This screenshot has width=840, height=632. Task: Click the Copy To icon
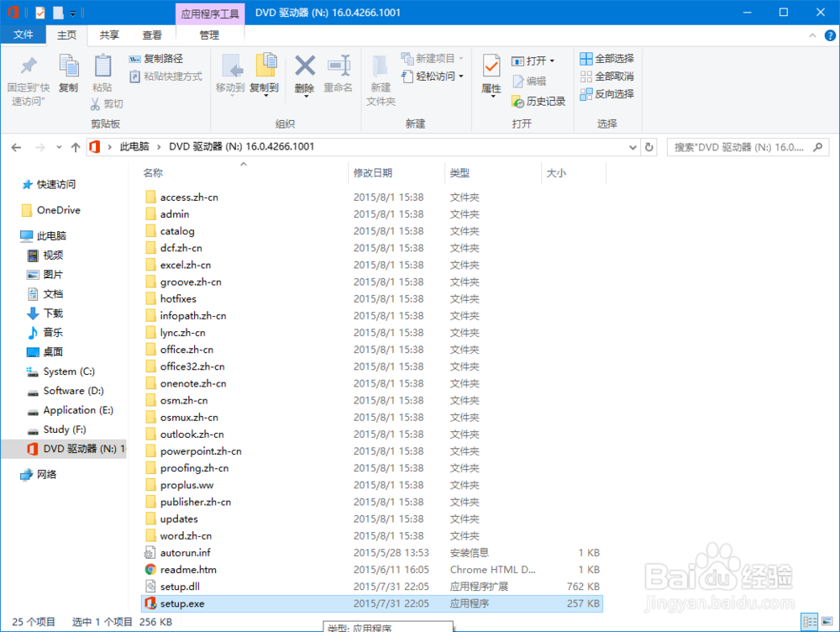coord(265,66)
